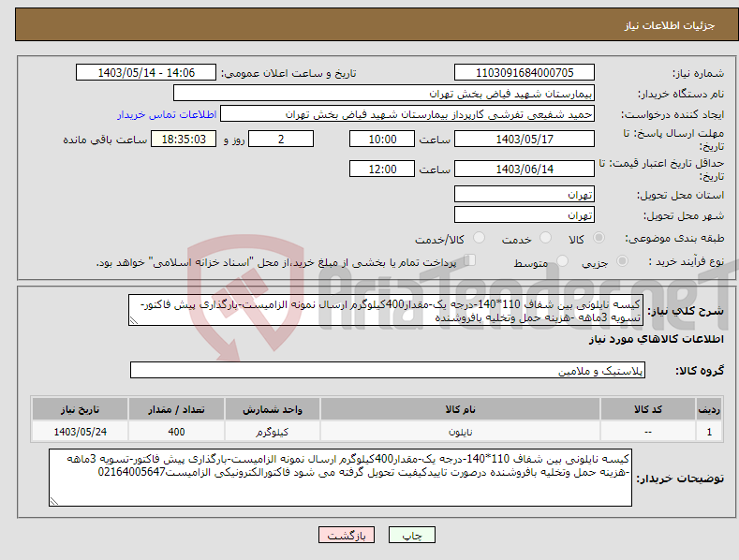Click the طبقه بندی موضوعی label
This screenshot has height=560, width=739.
coord(674,238)
